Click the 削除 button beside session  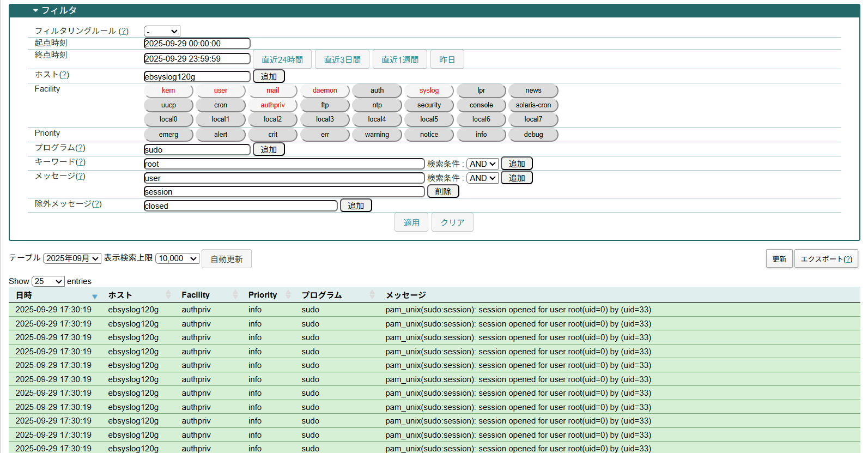pos(443,191)
